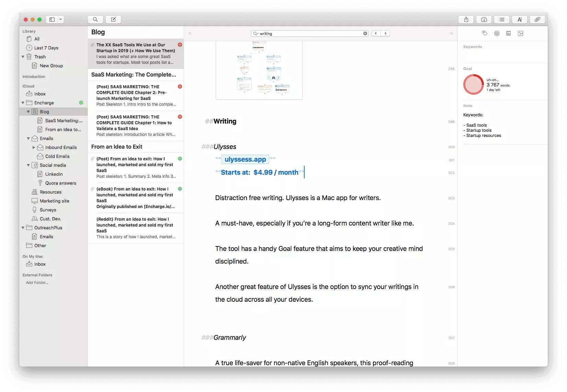This screenshot has width=567, height=392.
Task: Open SaaS Marketing Chapter 1 sheet
Action: pyautogui.click(x=136, y=126)
